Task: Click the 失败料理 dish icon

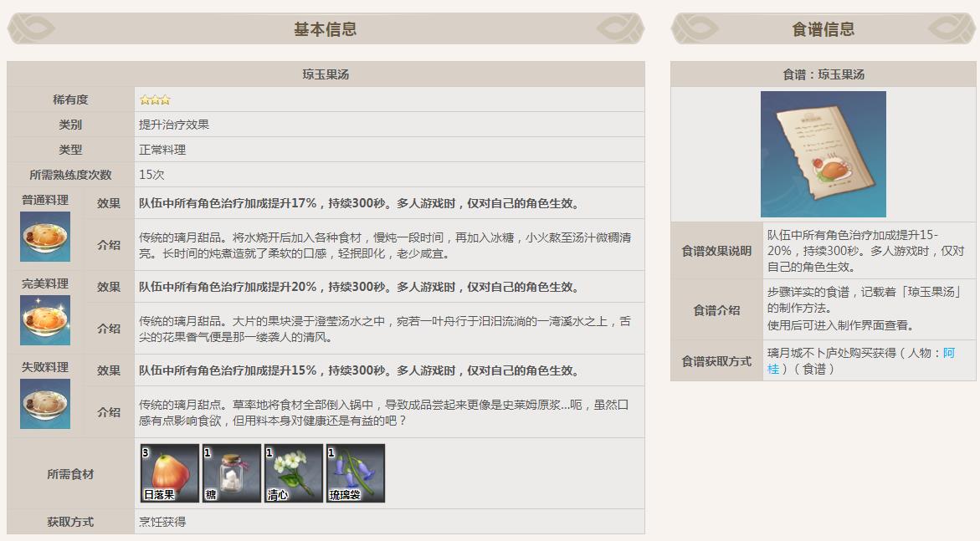Action: coord(44,405)
